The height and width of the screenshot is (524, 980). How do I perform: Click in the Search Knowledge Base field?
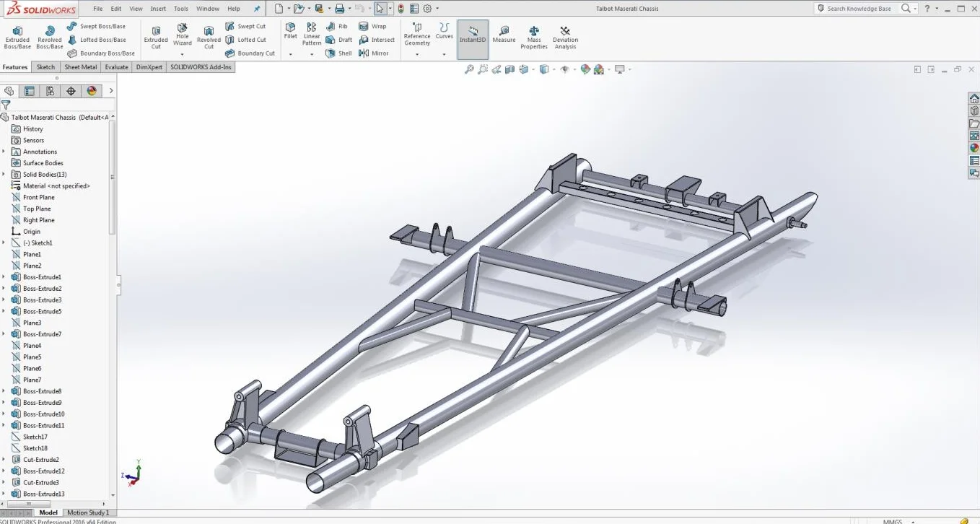tap(858, 9)
